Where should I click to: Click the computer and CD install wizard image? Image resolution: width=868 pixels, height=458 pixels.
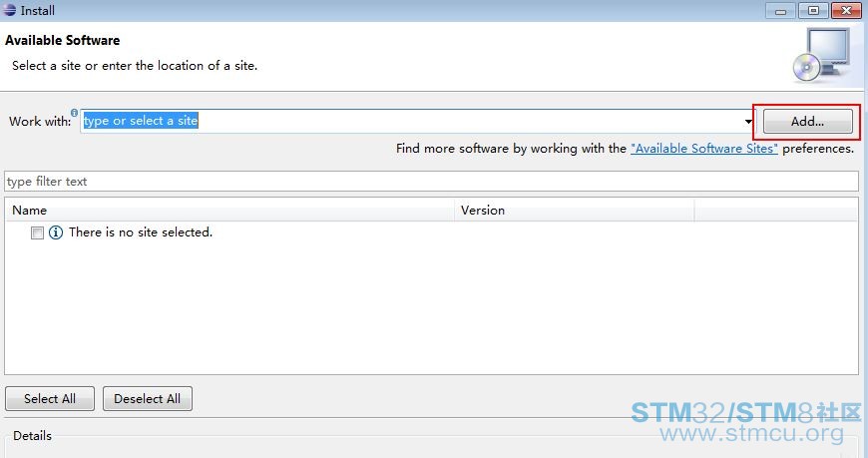[x=821, y=55]
